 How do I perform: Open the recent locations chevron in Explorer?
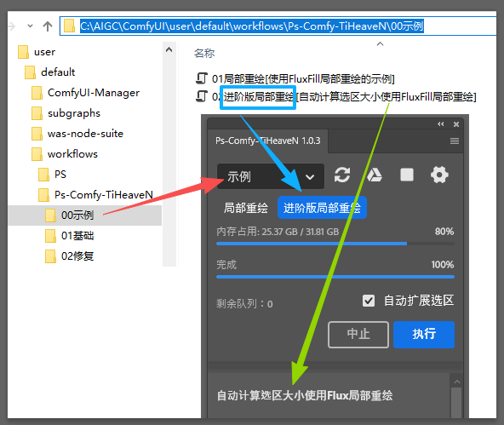[x=30, y=26]
